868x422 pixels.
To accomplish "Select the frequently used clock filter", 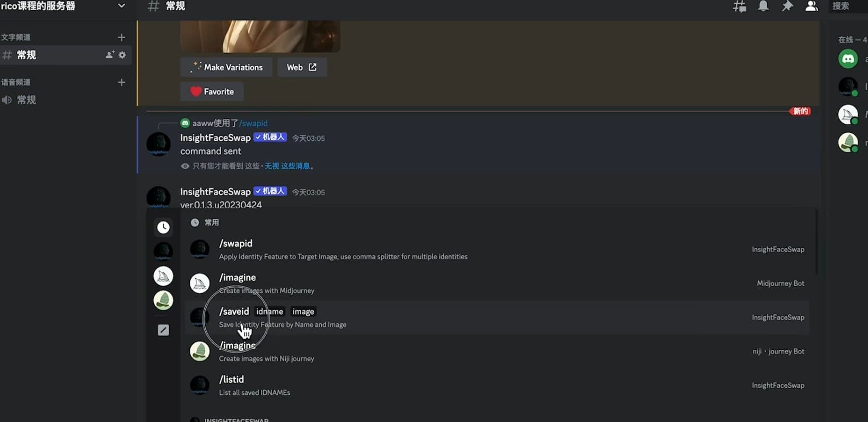I will click(163, 228).
